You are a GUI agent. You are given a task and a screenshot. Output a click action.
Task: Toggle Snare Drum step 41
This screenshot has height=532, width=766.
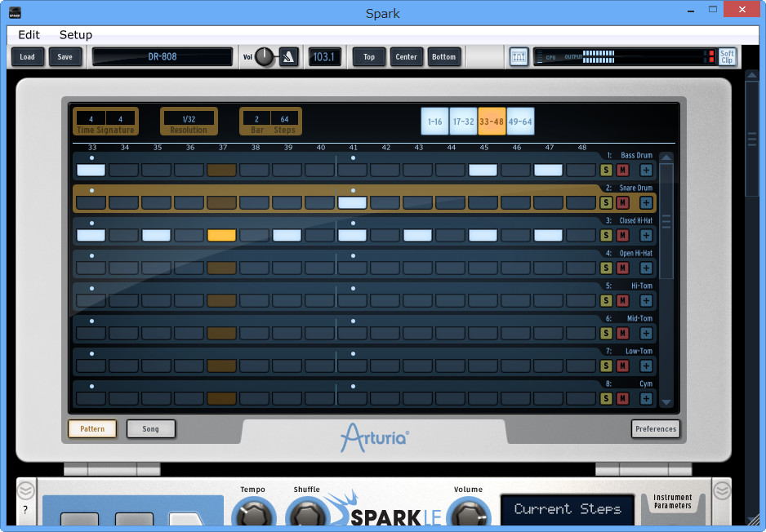tap(352, 202)
